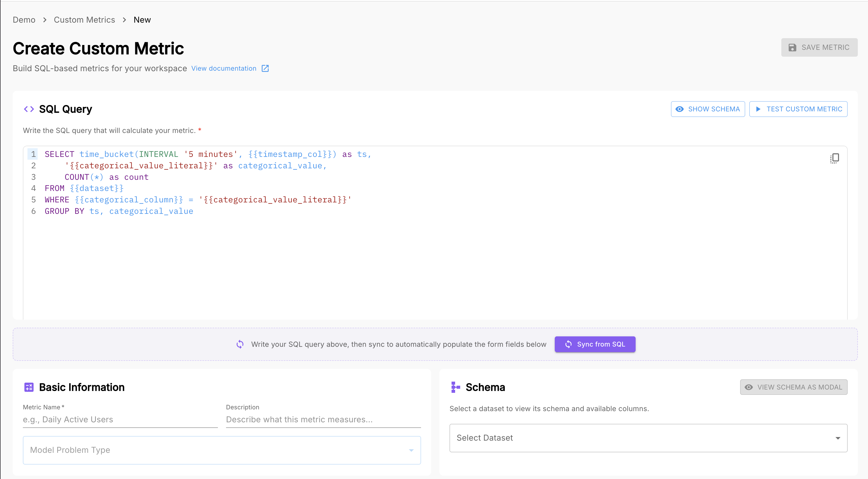The height and width of the screenshot is (479, 868).
Task: Click line number 3 in the editor
Action: 33,177
